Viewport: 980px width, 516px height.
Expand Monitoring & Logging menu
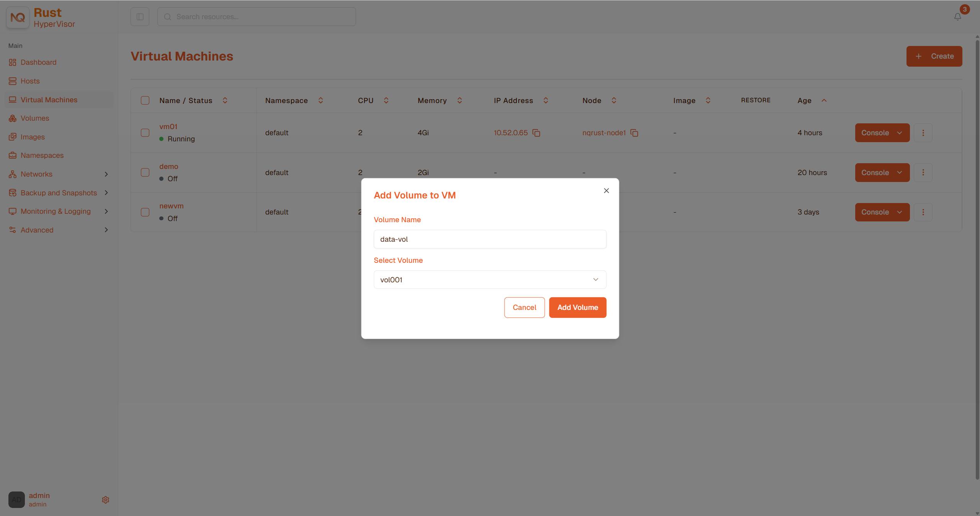point(106,211)
